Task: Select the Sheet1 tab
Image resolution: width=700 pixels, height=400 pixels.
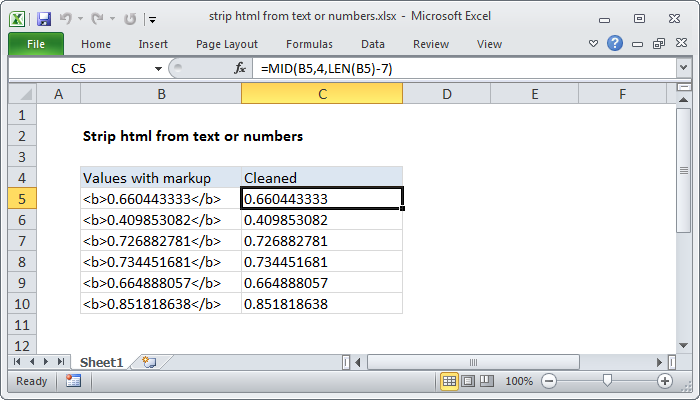Action: tap(101, 362)
